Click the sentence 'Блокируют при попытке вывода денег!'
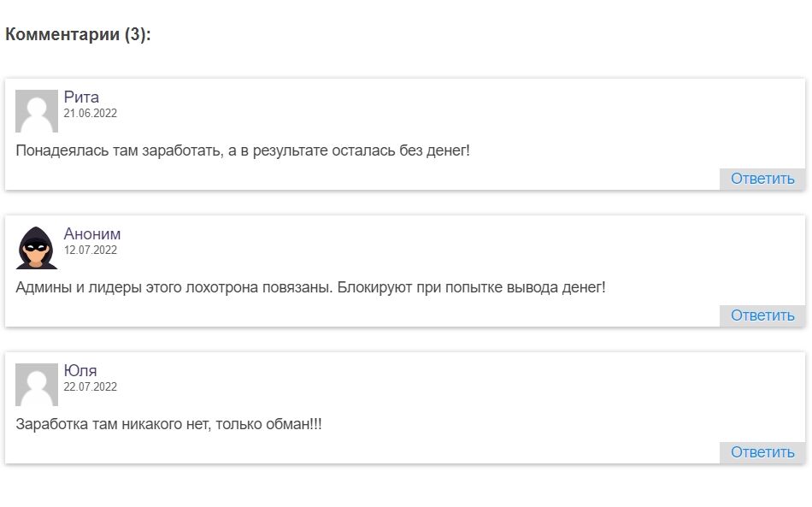This screenshot has width=812, height=507. [471, 287]
